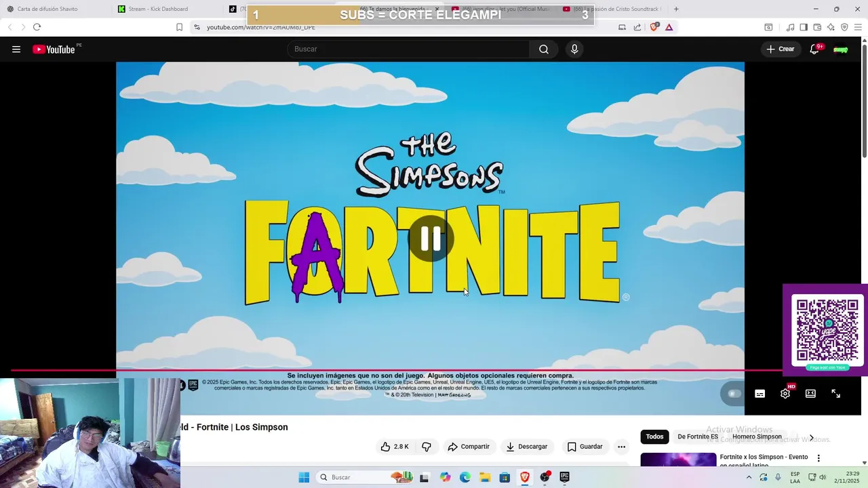
Task: Select the De Fortnite ES filter chip
Action: point(698,436)
